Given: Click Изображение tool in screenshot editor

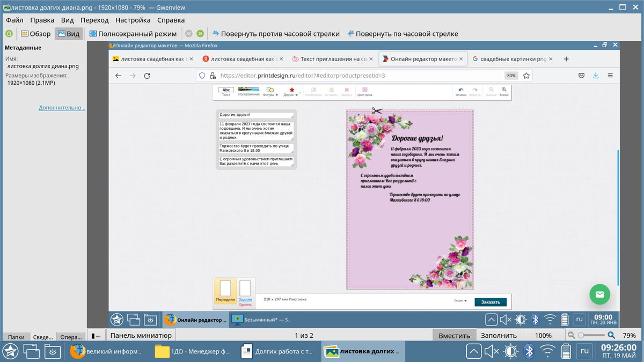Looking at the screenshot, I should (x=248, y=92).
